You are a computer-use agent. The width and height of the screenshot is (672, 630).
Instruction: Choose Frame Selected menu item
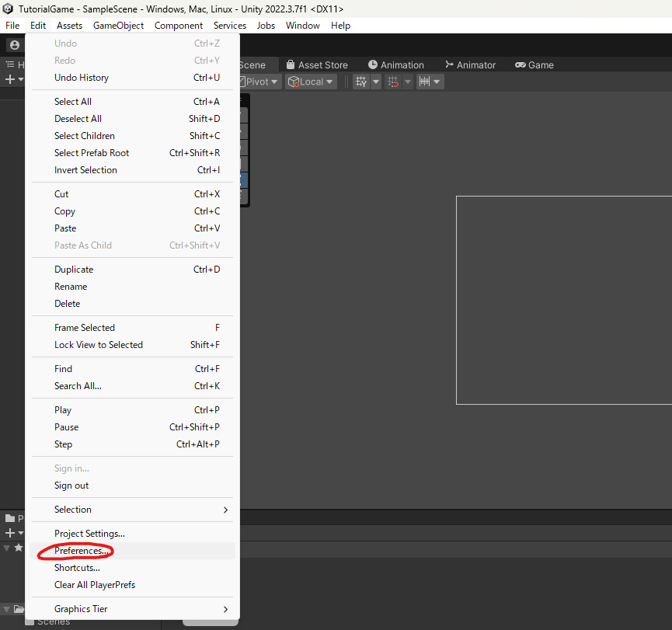132,328
